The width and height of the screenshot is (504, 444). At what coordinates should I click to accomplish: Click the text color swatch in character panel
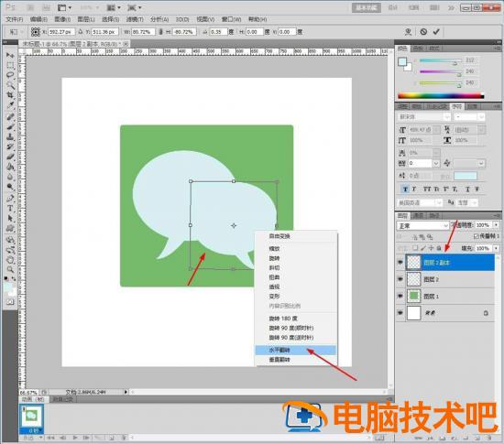coord(466,176)
